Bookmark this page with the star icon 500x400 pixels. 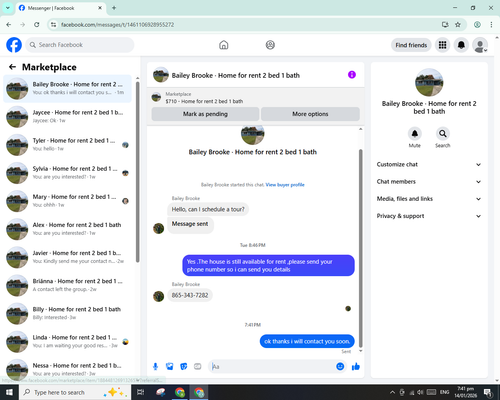point(458,24)
